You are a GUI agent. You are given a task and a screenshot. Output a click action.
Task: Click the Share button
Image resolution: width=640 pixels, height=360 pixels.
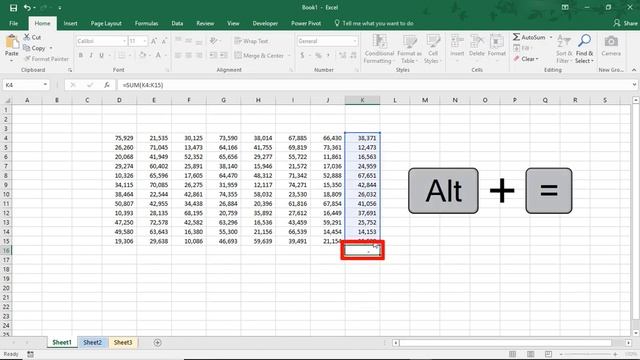625,23
